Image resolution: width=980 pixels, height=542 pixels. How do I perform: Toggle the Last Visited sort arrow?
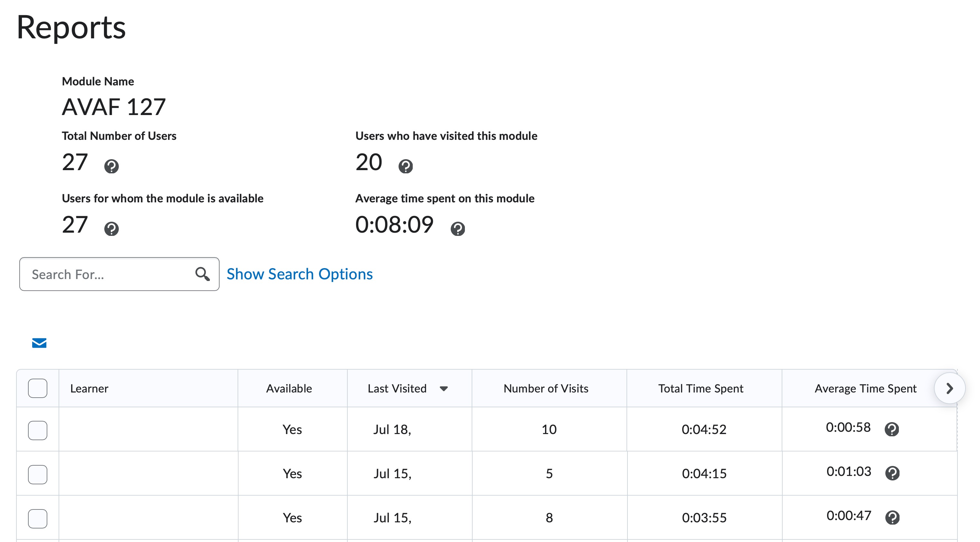click(x=444, y=389)
